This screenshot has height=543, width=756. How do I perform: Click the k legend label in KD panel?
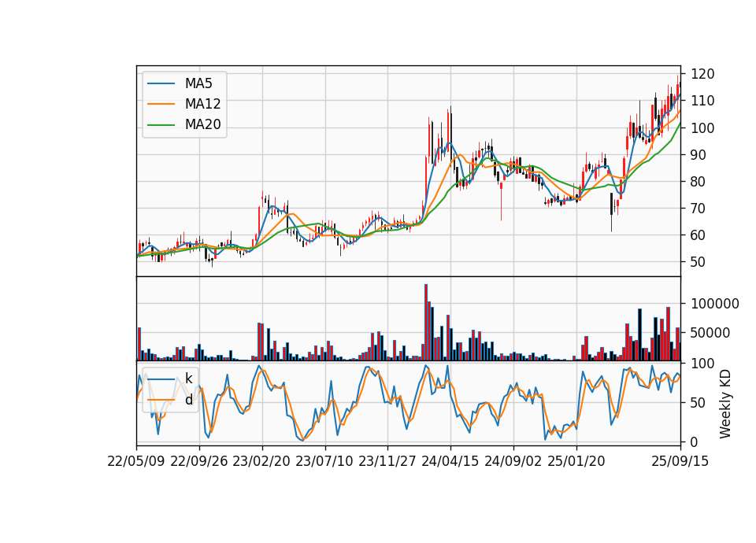click(188, 379)
